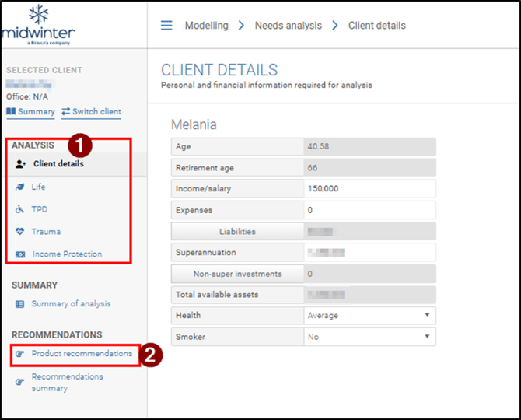Click the TPD wheelchair icon
521x420 pixels.
(20, 209)
